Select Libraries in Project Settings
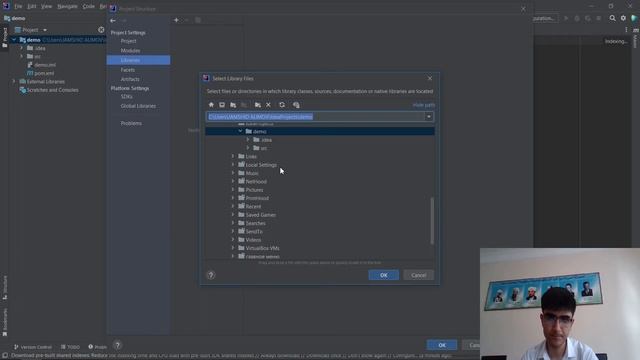640x360 pixels. [x=138, y=60]
